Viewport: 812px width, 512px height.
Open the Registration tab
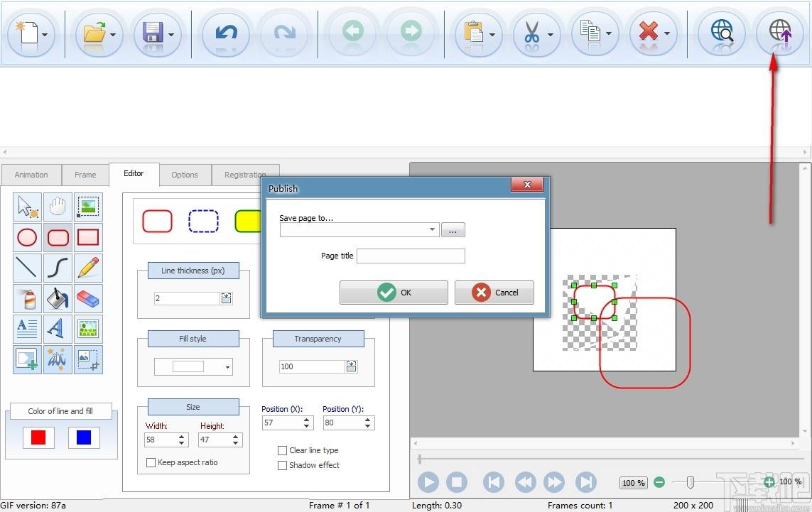[x=245, y=175]
